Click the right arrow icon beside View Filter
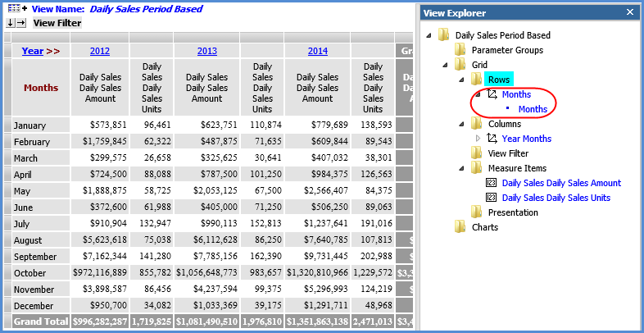The image size is (644, 333). click(21, 23)
